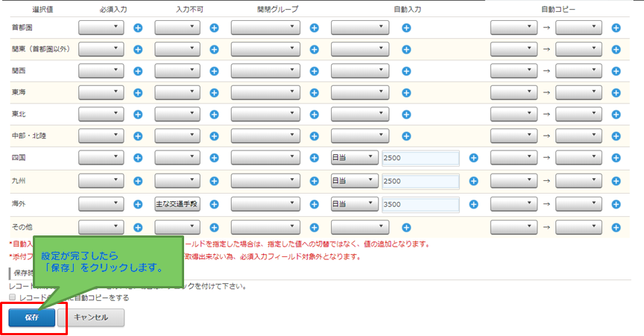The image size is (644, 336).
Task: Add 自動入力 entry in 首都圏 row via plus
Action: [406, 28]
